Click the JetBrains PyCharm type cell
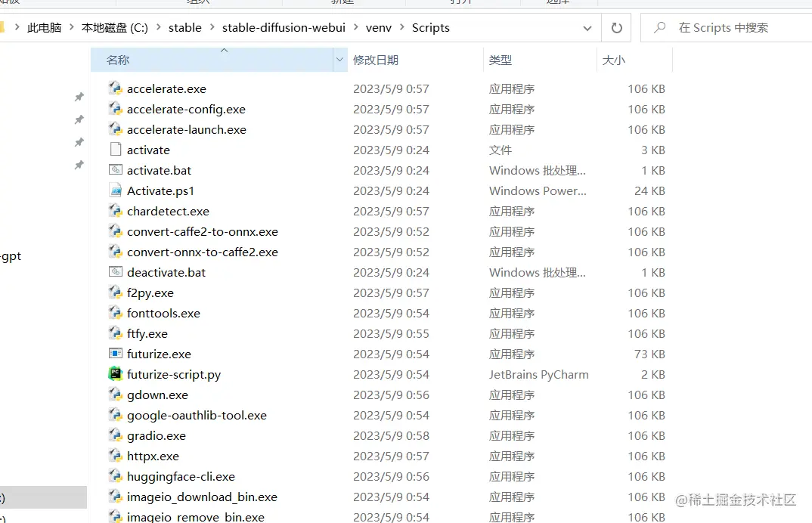The width and height of the screenshot is (812, 523). (x=538, y=374)
